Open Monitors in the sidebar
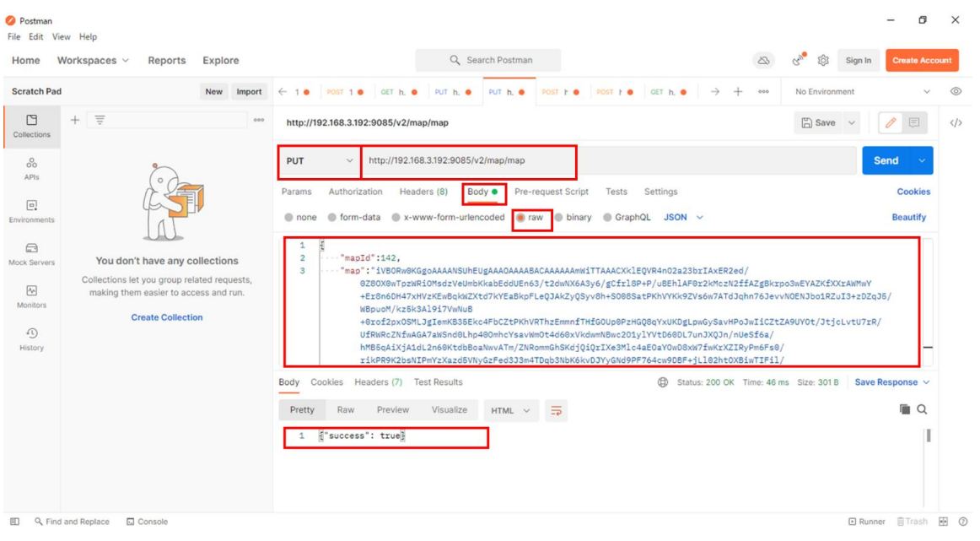Viewport: 980px width, 541px height. [x=31, y=295]
